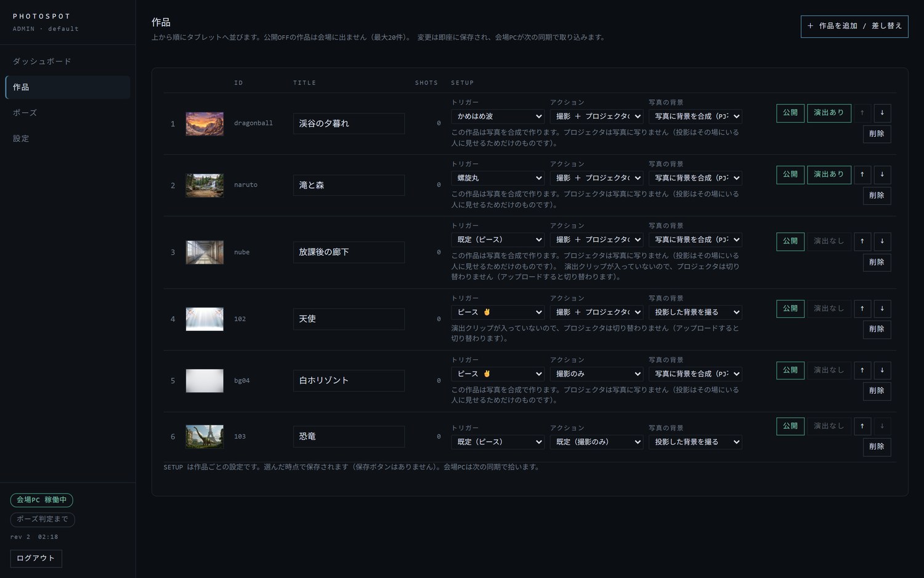
Task: Open 投影した背景を撮る dropdown for 恐竜 row
Action: pos(695,442)
